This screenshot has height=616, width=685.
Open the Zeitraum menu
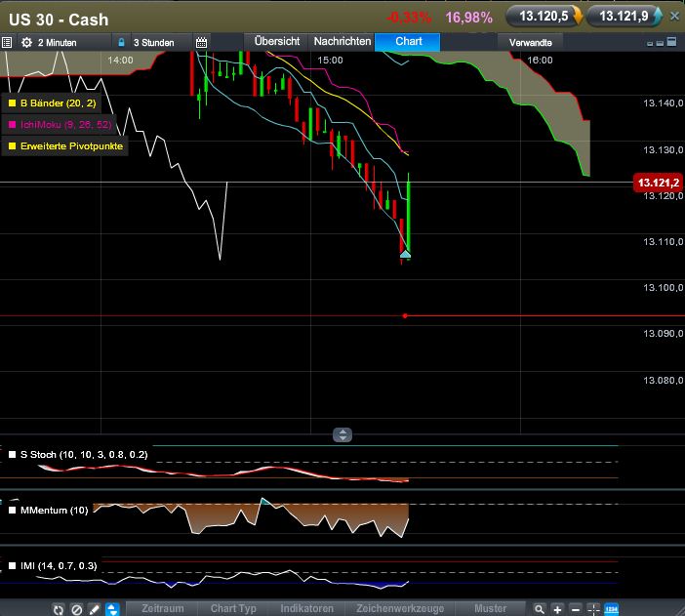pos(163,608)
